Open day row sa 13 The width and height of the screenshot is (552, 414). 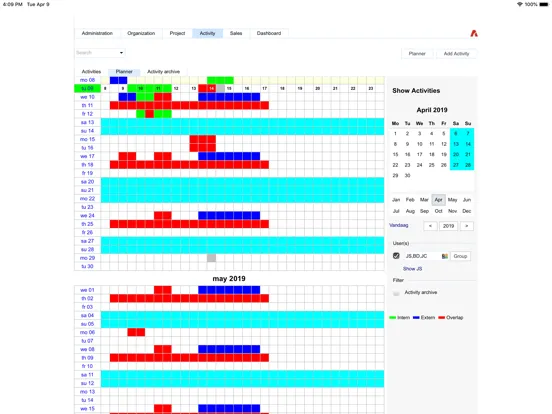tap(87, 122)
